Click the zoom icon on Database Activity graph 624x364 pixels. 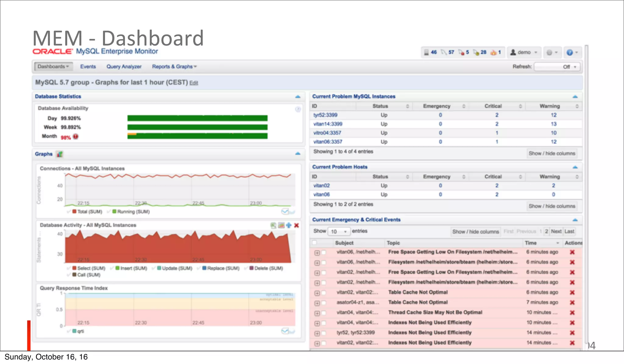point(273,225)
